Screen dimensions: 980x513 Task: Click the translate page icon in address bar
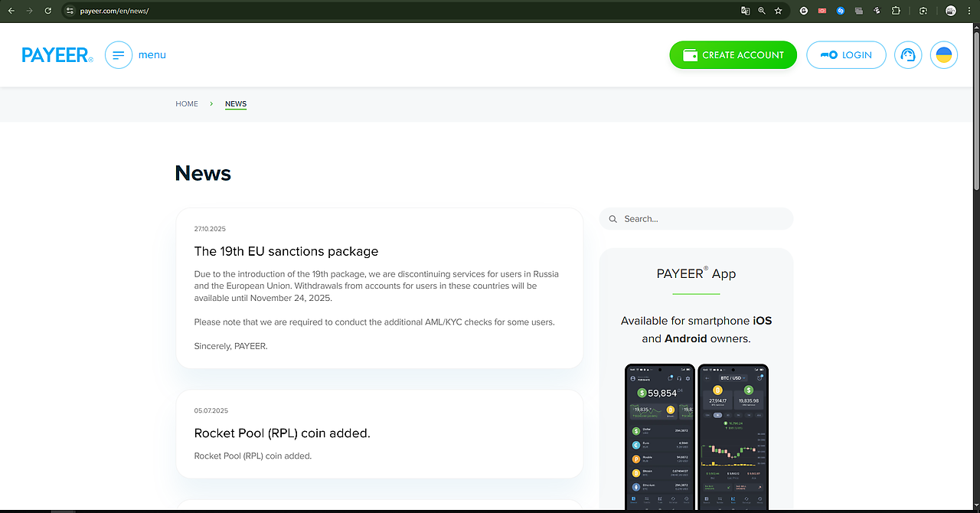(745, 11)
